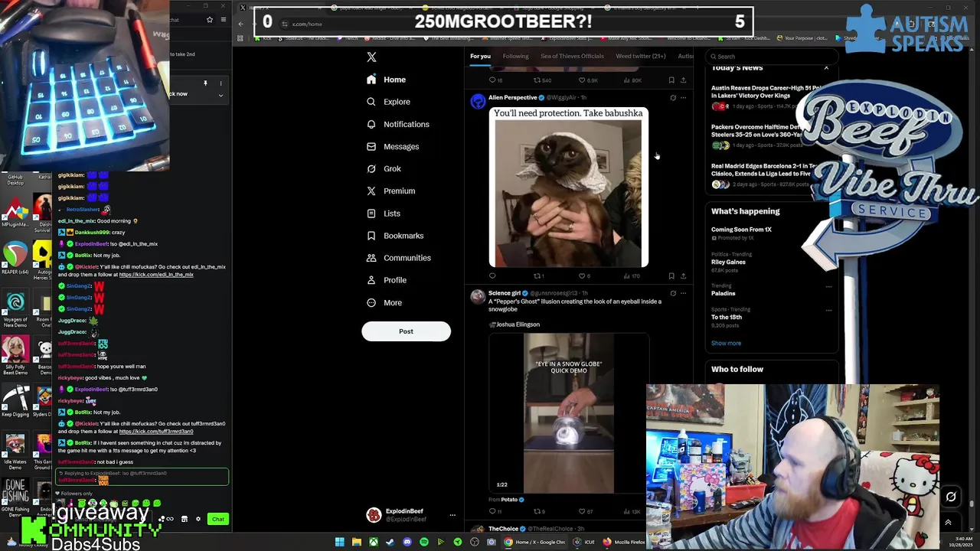
Task: Click Grok icon on Alien Perspective post
Action: pyautogui.click(x=673, y=98)
